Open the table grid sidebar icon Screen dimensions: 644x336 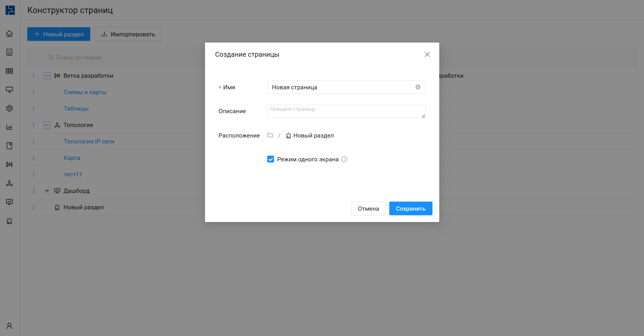[9, 71]
